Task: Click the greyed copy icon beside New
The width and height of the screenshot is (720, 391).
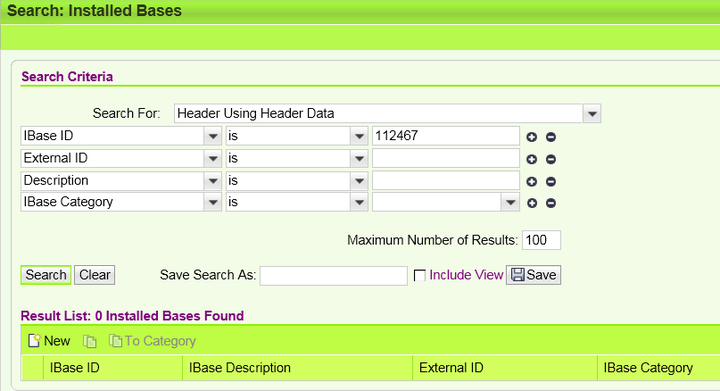Action: point(90,341)
